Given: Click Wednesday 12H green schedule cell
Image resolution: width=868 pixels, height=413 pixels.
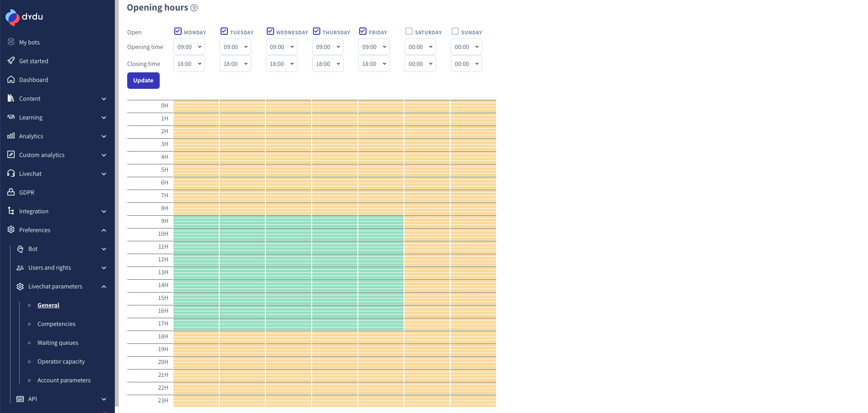Looking at the screenshot, I should [288, 260].
